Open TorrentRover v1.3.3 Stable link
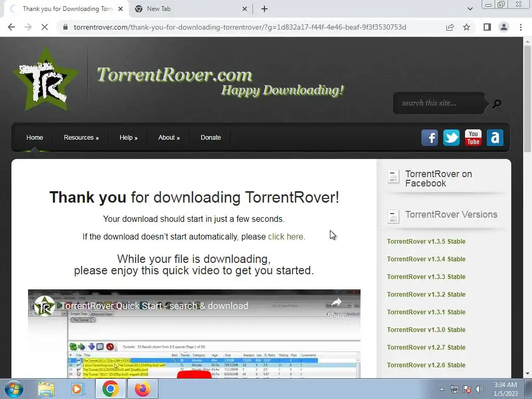The image size is (532, 399). (x=426, y=277)
